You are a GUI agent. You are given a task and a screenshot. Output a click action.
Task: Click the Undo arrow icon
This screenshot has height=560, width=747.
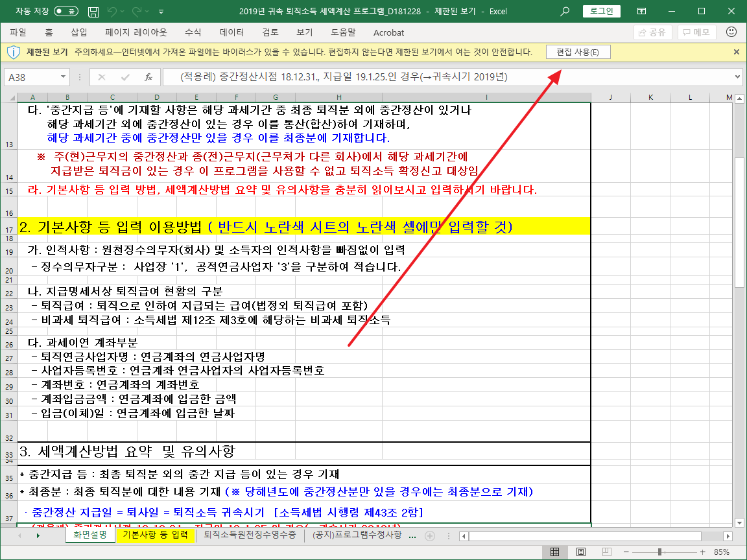(112, 11)
